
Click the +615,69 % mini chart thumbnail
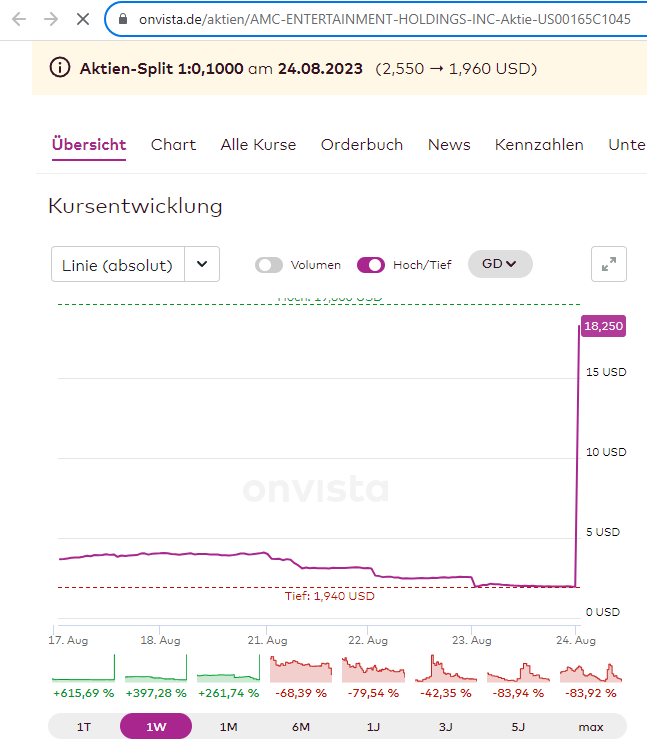coord(83,668)
